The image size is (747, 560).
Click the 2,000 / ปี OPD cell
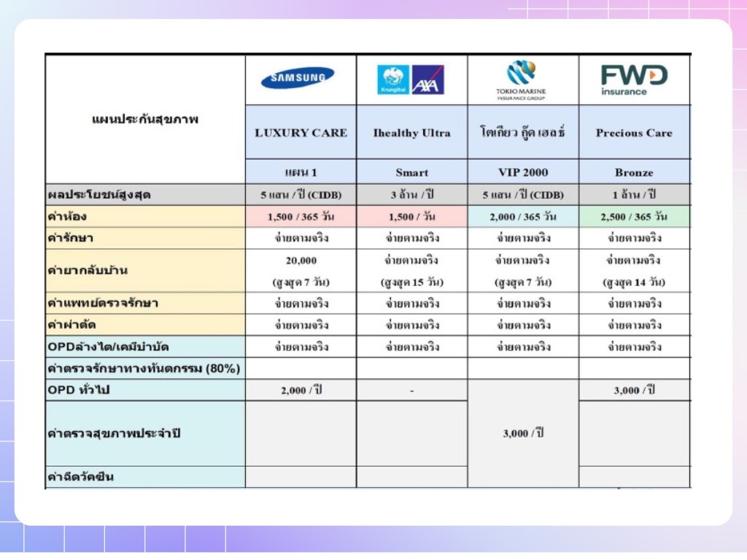click(301, 390)
